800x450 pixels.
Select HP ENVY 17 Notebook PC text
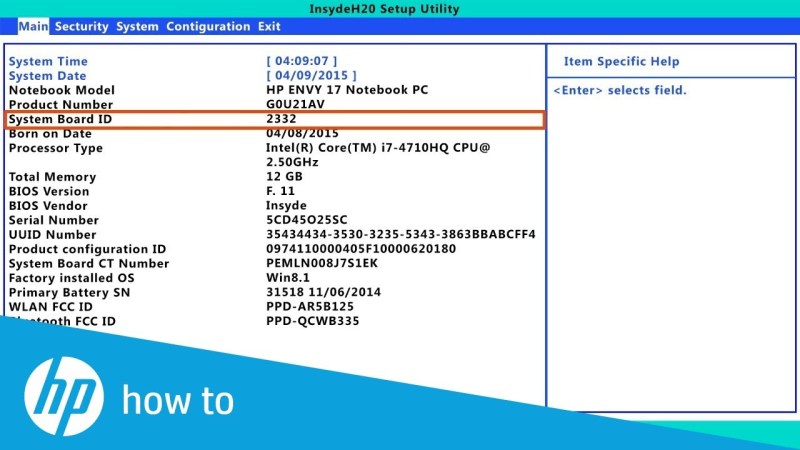tap(347, 90)
